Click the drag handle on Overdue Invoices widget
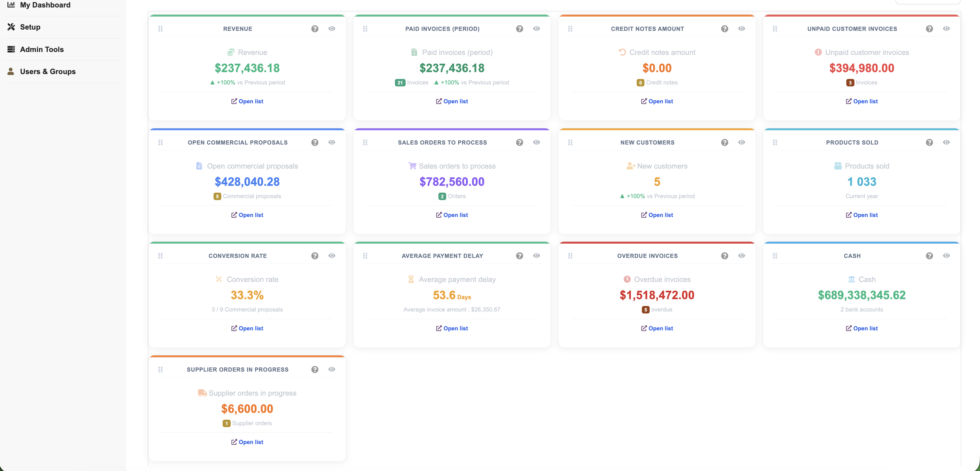This screenshot has height=471, width=980. pos(570,256)
